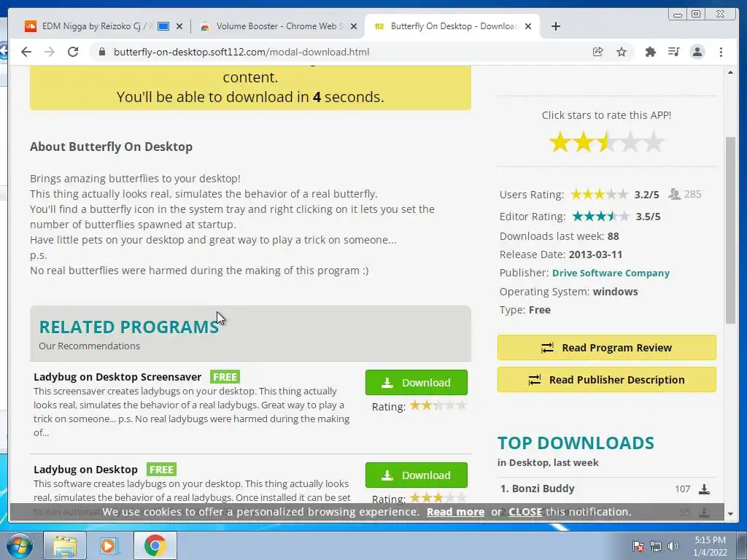Open Ladybug on Desktop Screensaver title
Image resolution: width=747 pixels, height=560 pixels.
click(x=117, y=377)
